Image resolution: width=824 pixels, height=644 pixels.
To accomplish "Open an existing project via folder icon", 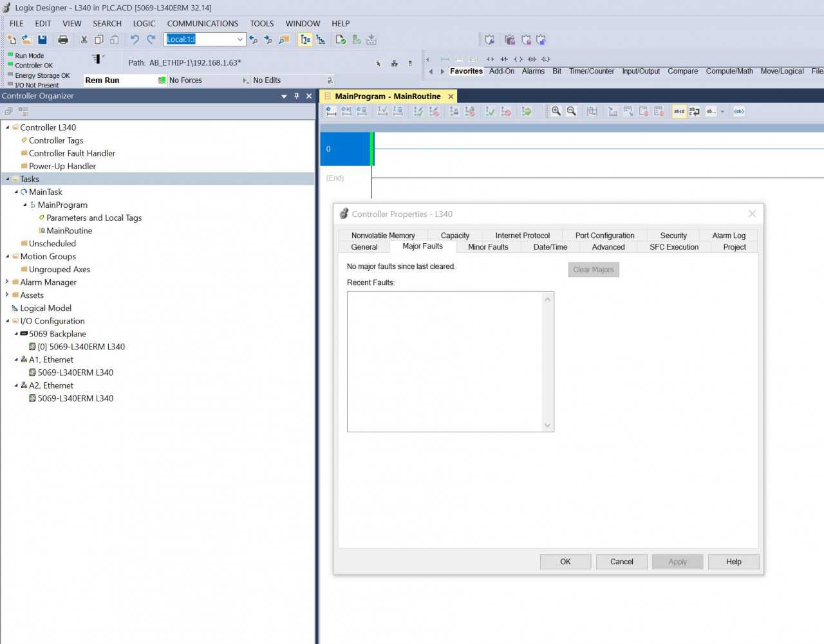I will (x=27, y=40).
